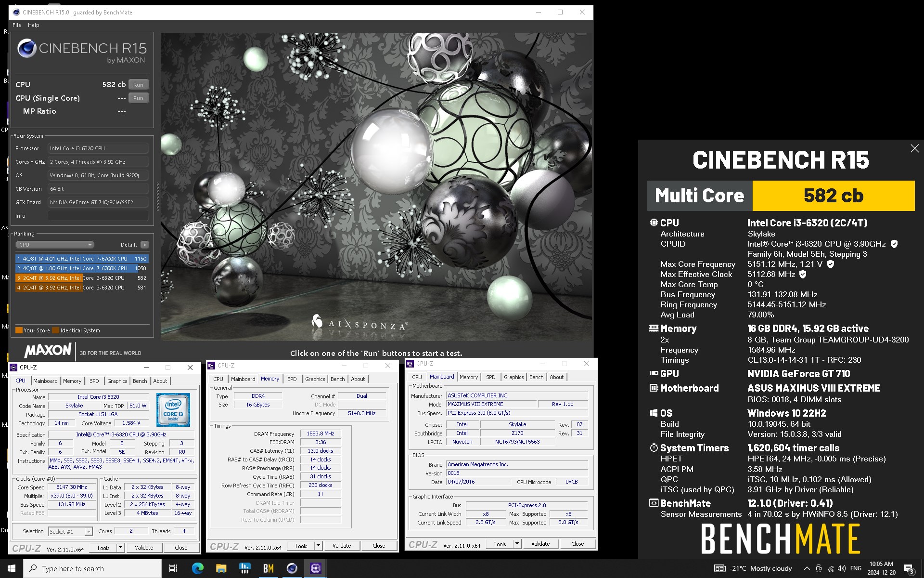Click the Type here to search box
This screenshot has height=578, width=924.
92,568
